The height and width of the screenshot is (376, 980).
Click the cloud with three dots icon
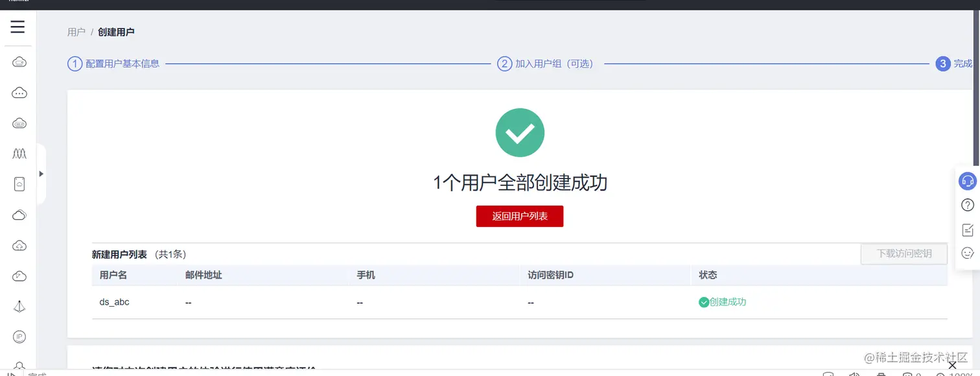tap(19, 93)
